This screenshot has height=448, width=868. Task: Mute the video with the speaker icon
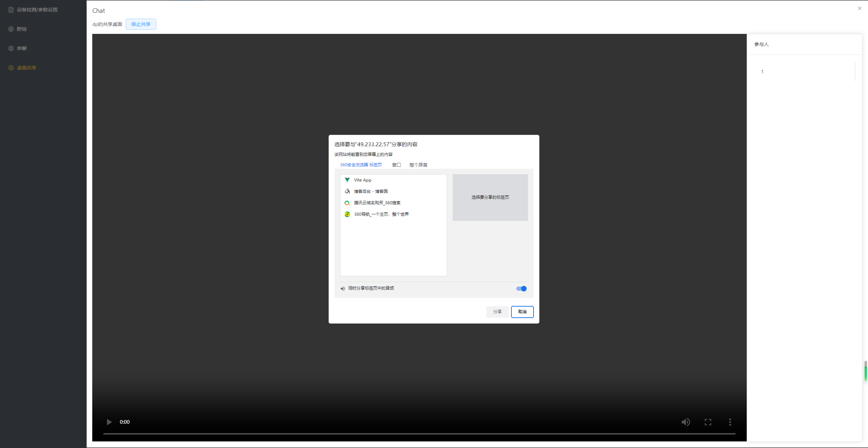pyautogui.click(x=686, y=422)
